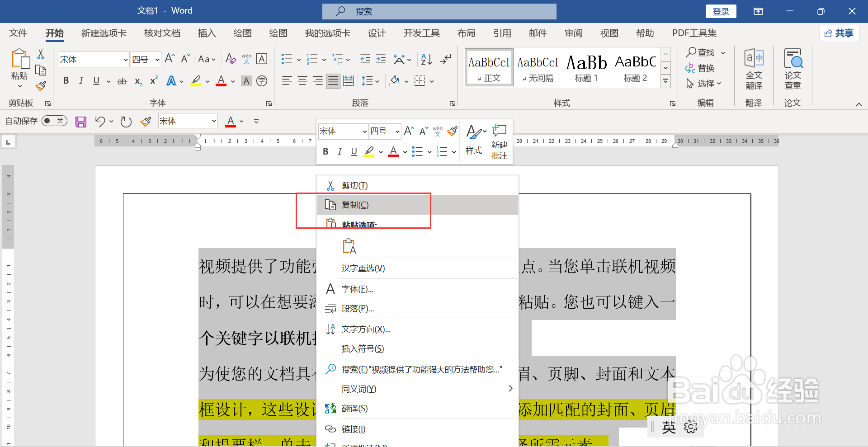Open the Design 设计 ribbon tab

pos(377,33)
